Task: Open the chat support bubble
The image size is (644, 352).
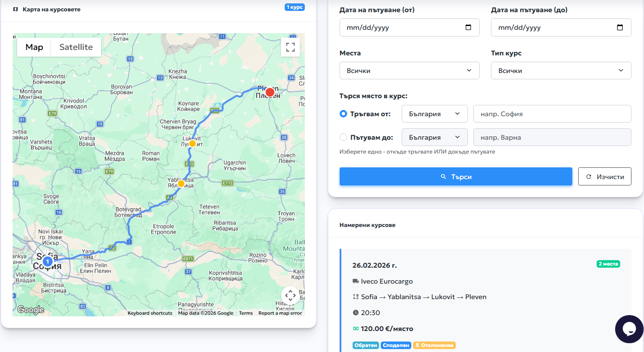Action: click(629, 329)
